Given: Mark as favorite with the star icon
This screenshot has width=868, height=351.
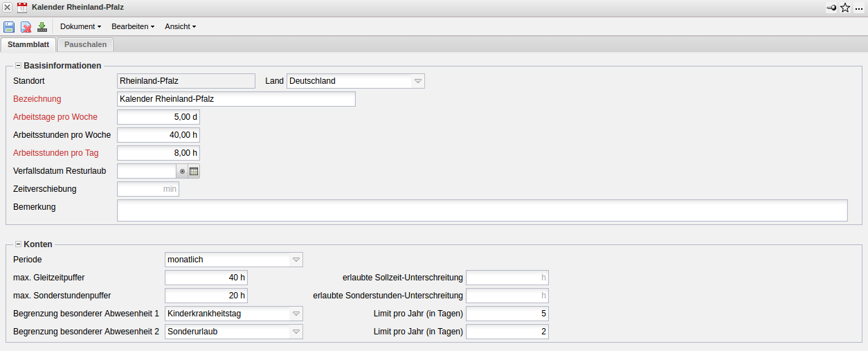Looking at the screenshot, I should pos(844,8).
